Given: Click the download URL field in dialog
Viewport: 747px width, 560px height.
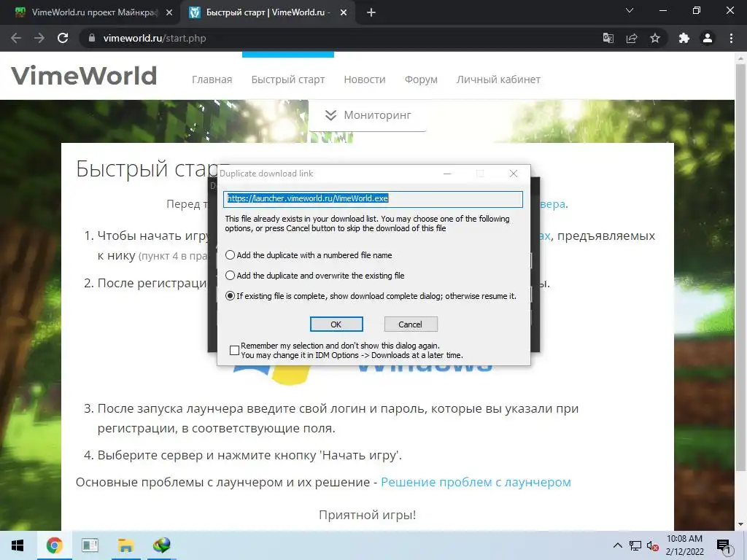Looking at the screenshot, I should point(373,198).
